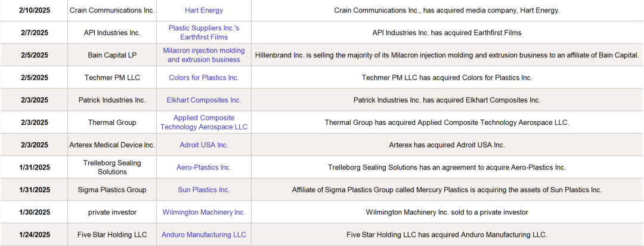
Task: Select the private investor acquirer cell
Action: tap(112, 212)
